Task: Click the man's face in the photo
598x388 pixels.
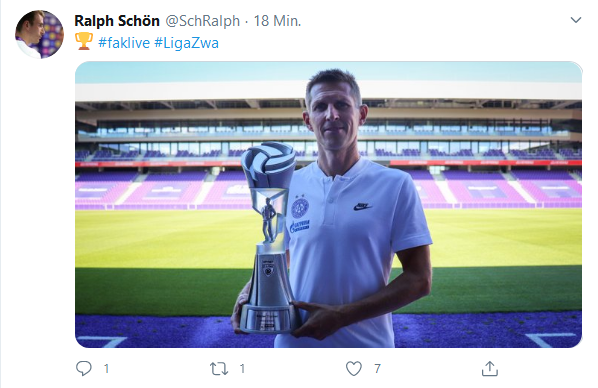Action: click(x=334, y=116)
